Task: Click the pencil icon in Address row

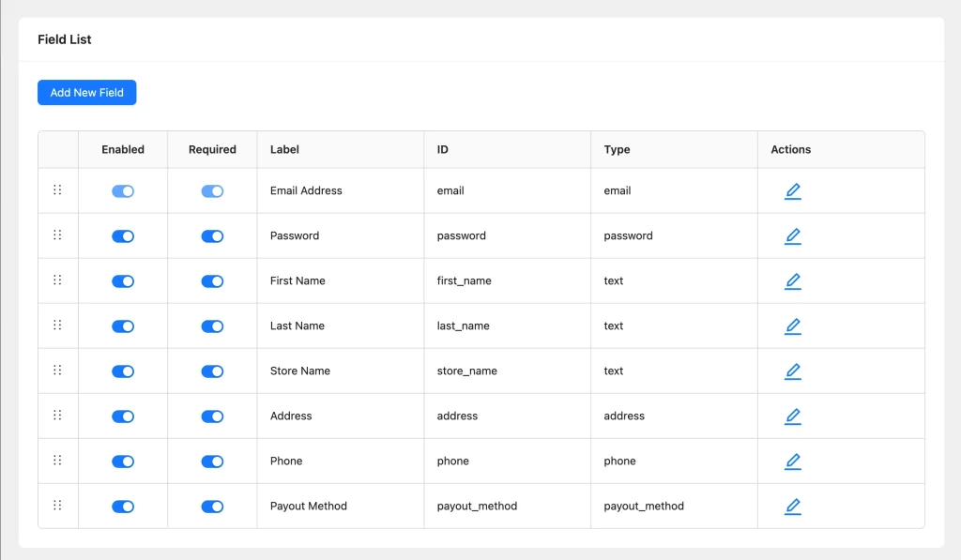Action: click(793, 416)
